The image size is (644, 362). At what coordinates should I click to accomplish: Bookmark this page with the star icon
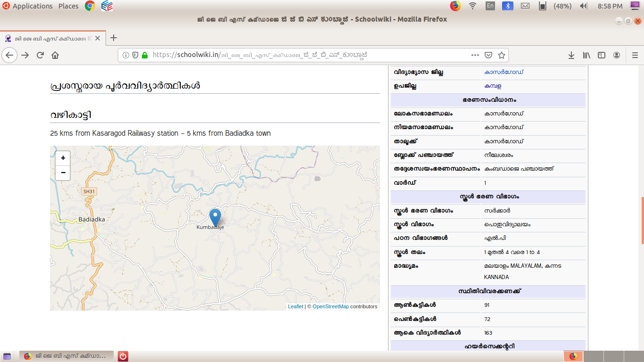(502, 55)
